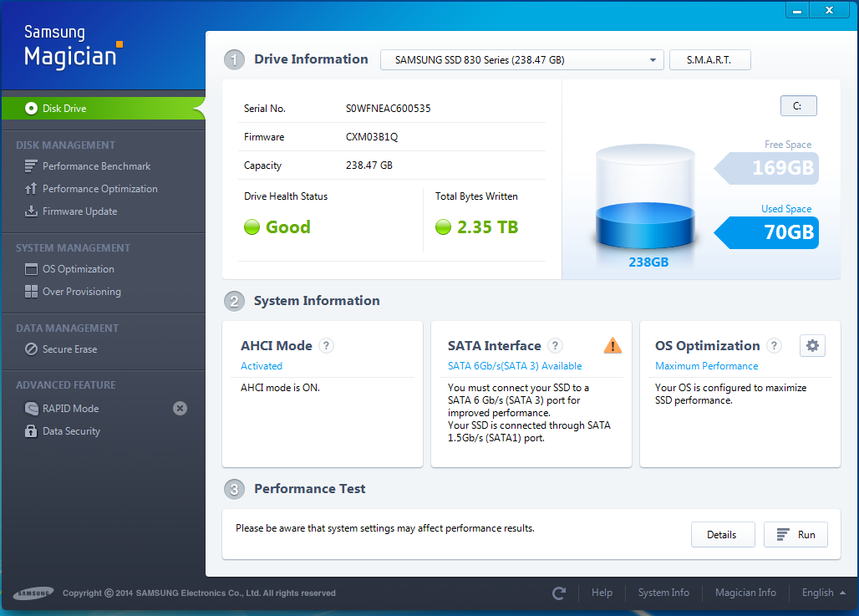Click firmware version CXM03B1Q
859x616 pixels.
(372, 137)
